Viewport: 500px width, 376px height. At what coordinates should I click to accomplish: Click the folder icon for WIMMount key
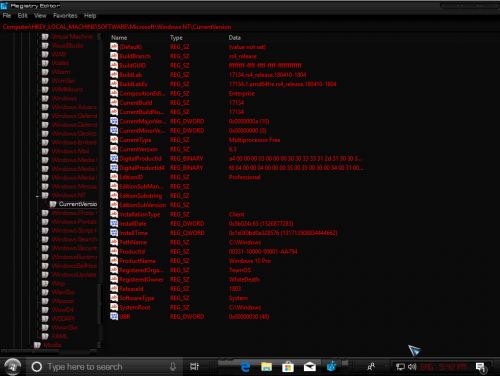click(45, 89)
